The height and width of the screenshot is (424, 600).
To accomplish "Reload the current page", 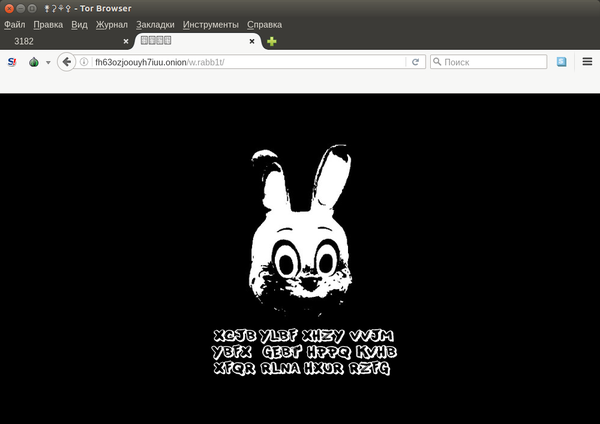I will 415,62.
